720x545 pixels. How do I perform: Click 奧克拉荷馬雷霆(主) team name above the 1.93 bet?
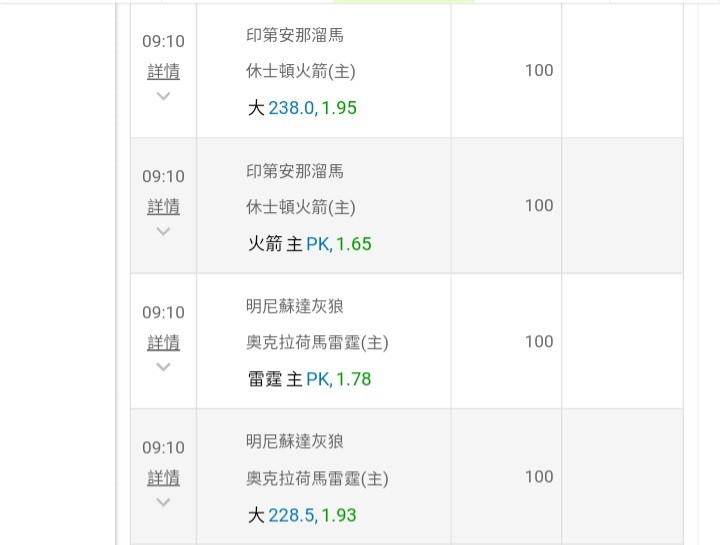pos(317,478)
